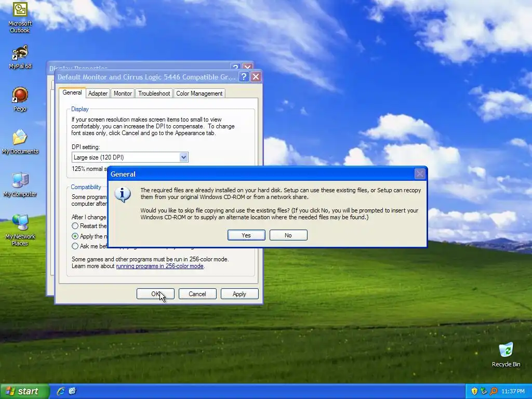The height and width of the screenshot is (399, 532).
Task: Expand the DPI setting dropdown arrow
Action: 183,157
